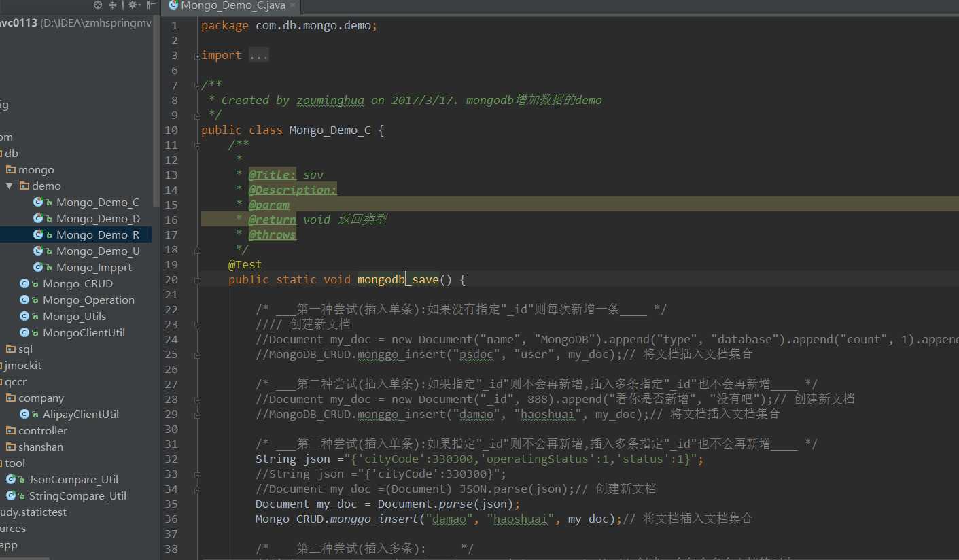Click the fold end marker on line 18

[197, 250]
